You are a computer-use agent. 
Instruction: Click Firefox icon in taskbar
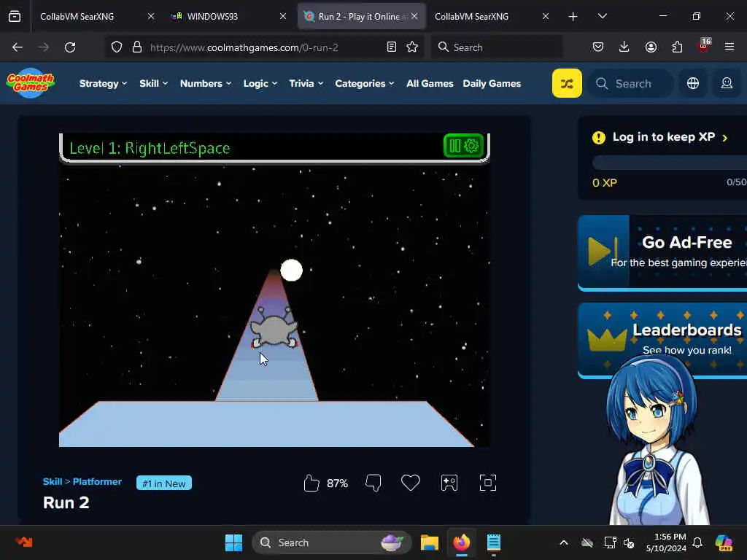click(x=461, y=542)
